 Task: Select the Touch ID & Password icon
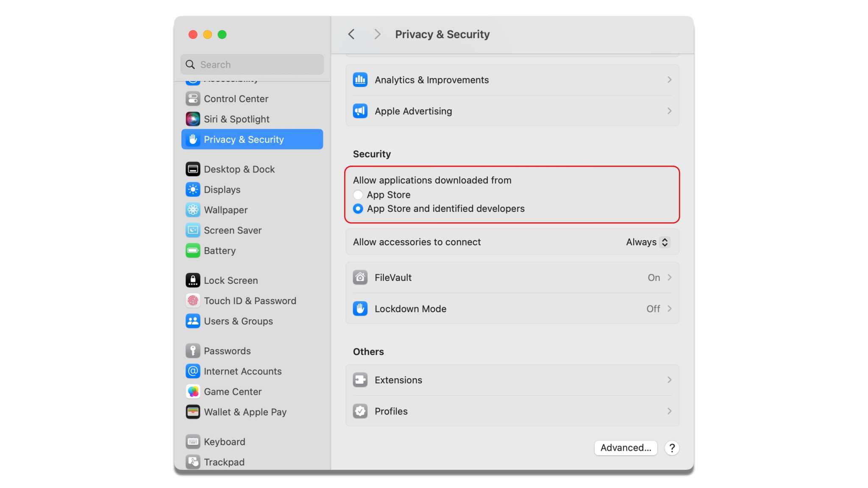tap(193, 301)
